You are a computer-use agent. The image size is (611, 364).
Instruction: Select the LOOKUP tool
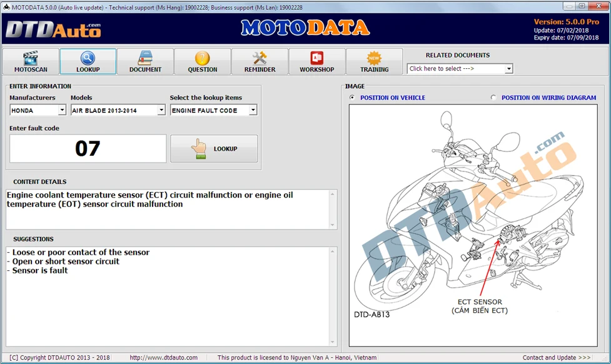click(x=88, y=61)
